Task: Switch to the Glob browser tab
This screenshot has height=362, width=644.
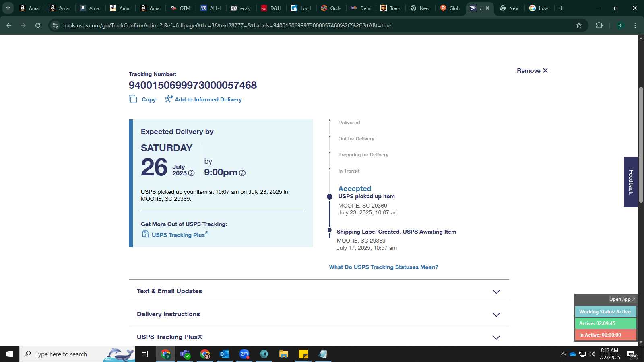Action: pos(451,8)
